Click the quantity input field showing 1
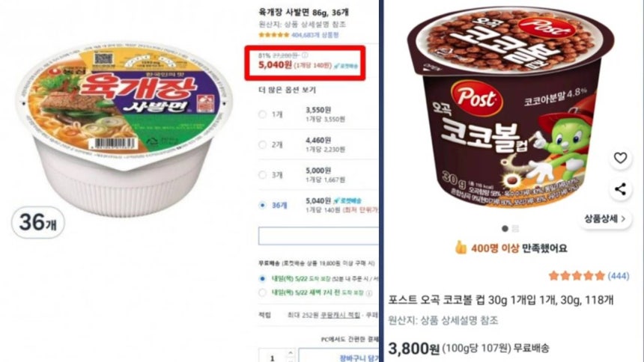The height and width of the screenshot is (362, 644). 273,357
